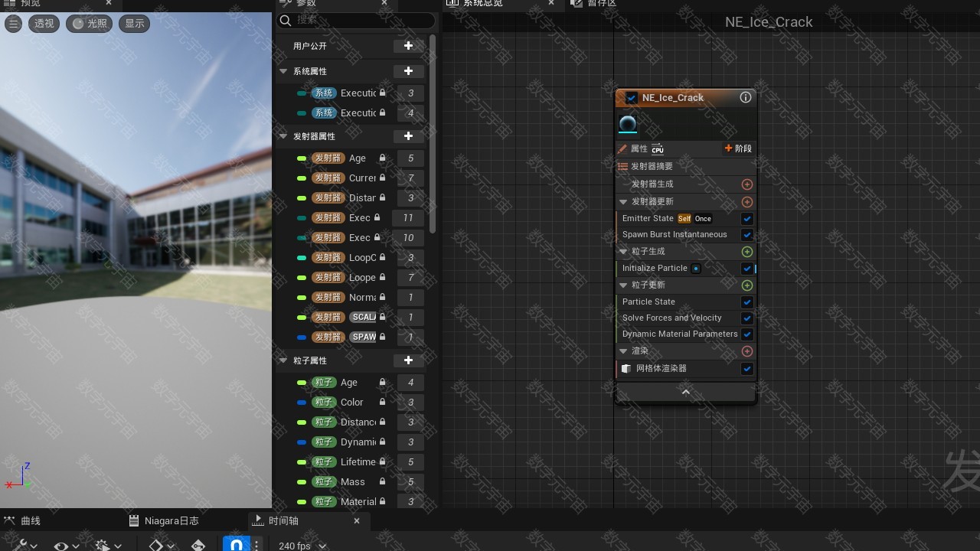Add a new 系统属性 parameter
This screenshot has width=980, height=551.
click(408, 71)
